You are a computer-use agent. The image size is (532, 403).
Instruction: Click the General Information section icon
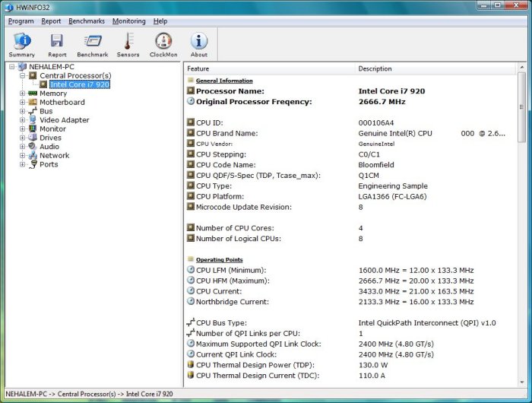[190, 80]
